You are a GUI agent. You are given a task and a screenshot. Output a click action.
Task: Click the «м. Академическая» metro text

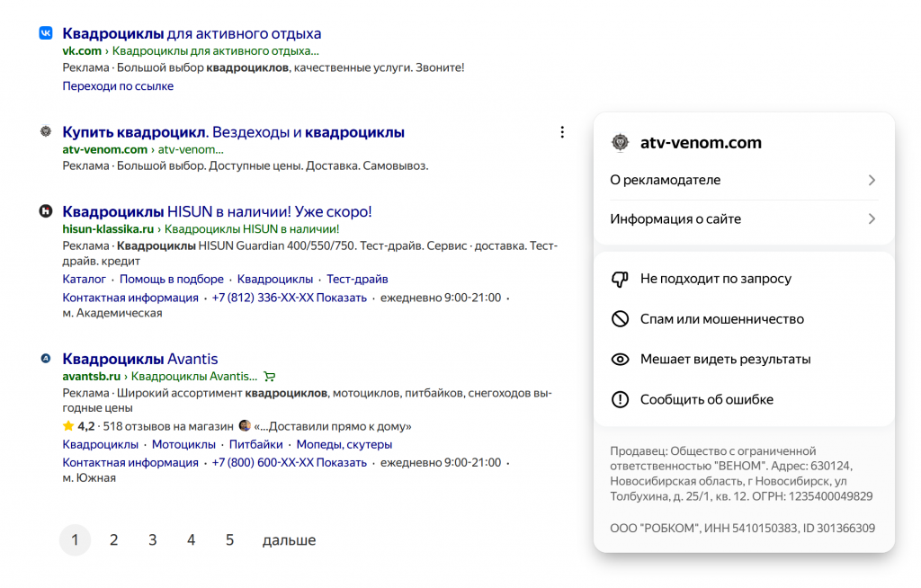[112, 313]
